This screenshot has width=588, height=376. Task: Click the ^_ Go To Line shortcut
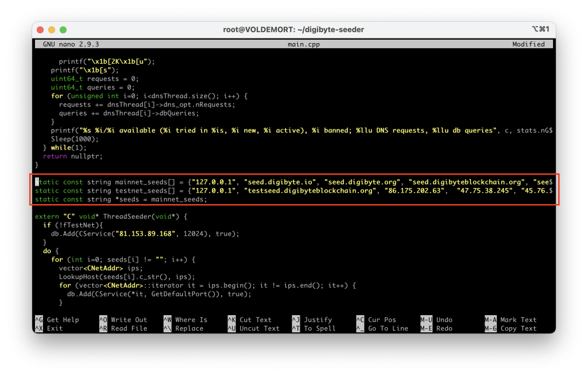point(382,328)
